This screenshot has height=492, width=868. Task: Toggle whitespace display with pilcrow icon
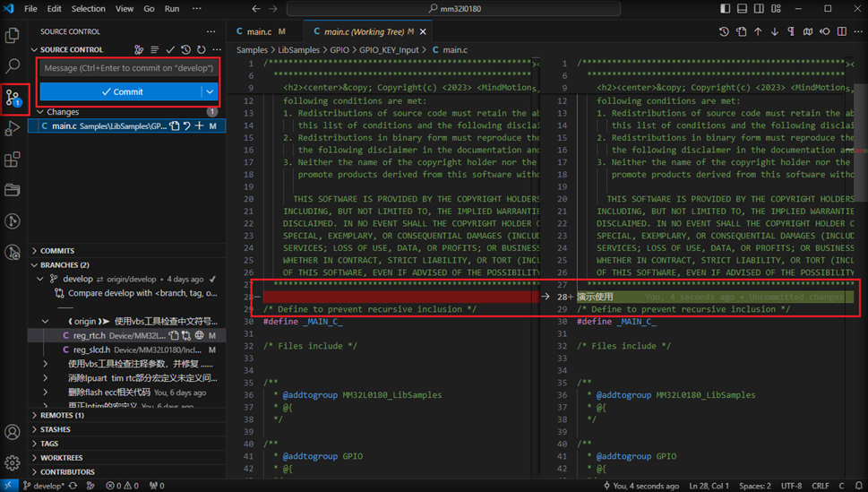coord(791,31)
